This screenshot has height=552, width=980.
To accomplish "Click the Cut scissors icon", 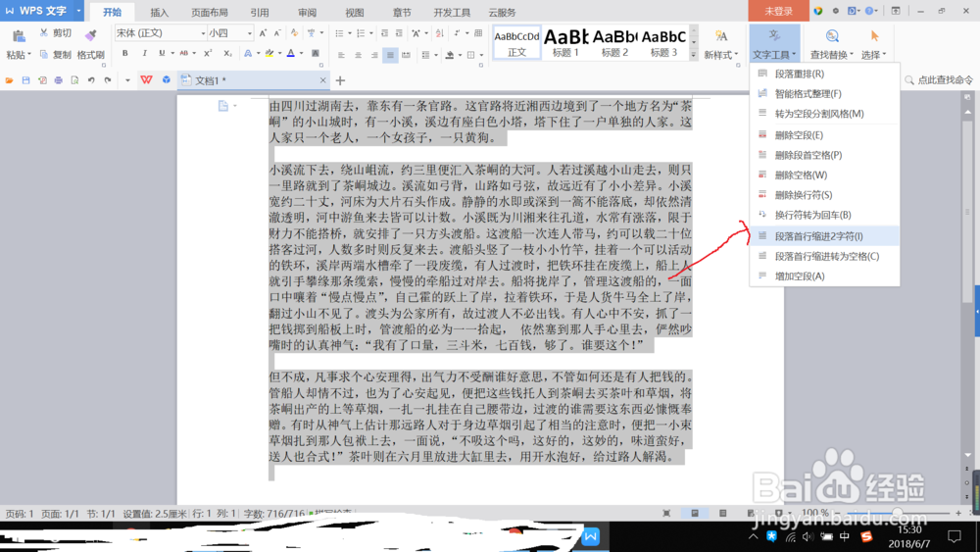I will [x=44, y=32].
